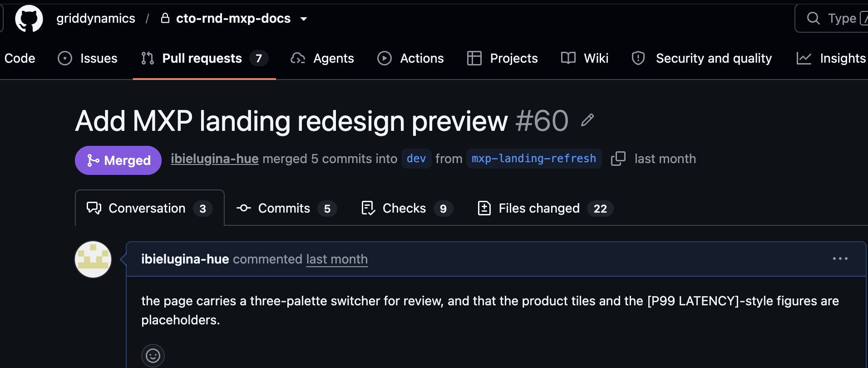The image size is (868, 368).
Task: Open the Projects tab
Action: (502, 58)
